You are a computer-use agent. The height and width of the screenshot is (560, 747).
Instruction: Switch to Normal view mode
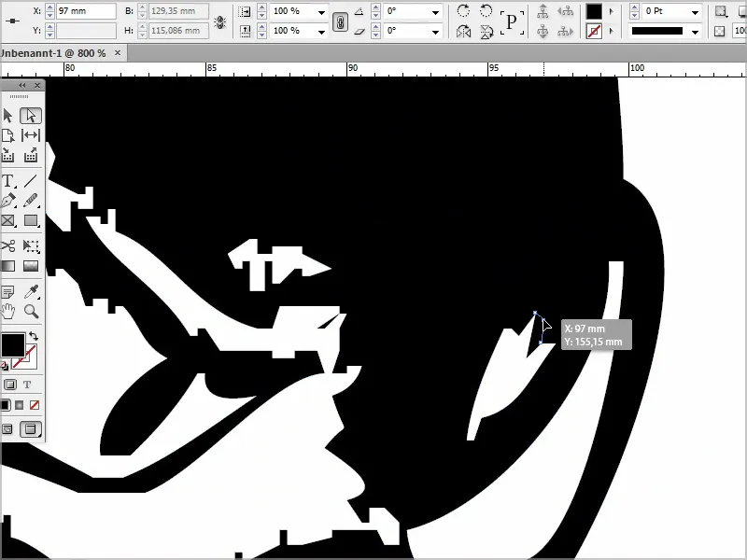point(7,429)
